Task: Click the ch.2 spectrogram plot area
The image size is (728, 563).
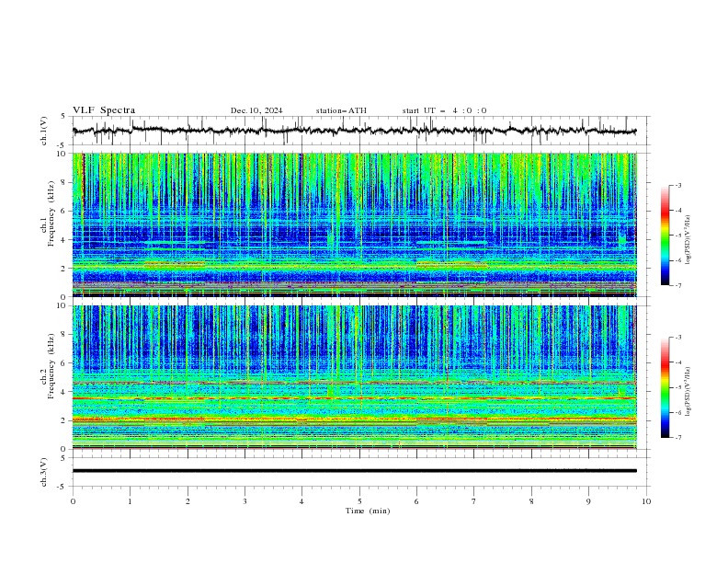Action: (x=355, y=377)
